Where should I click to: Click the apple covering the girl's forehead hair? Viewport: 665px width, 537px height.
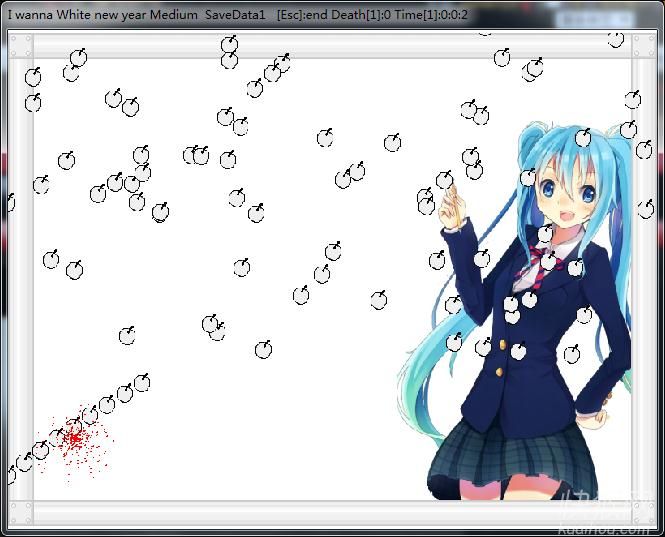[528, 177]
